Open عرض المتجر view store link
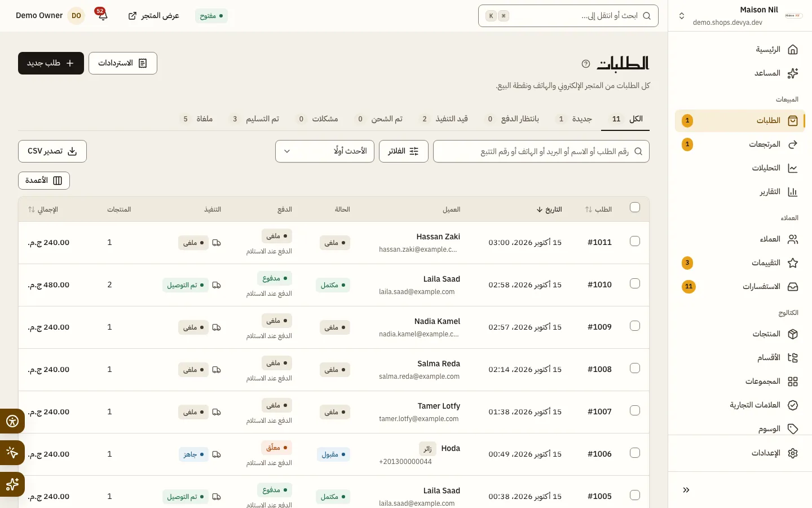The width and height of the screenshot is (812, 508). point(154,16)
